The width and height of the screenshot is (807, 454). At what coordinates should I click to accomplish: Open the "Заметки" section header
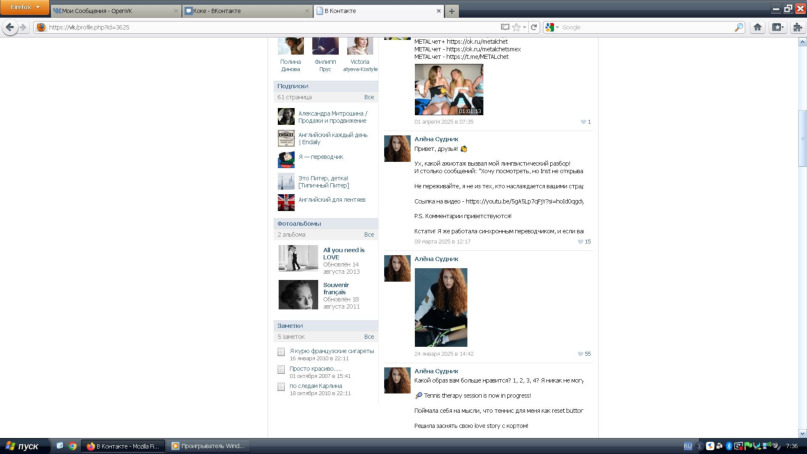[x=290, y=326]
